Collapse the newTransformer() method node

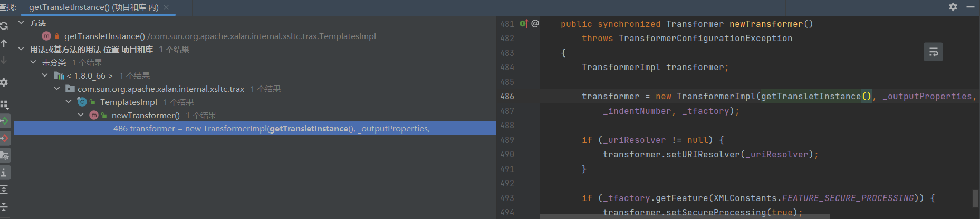pos(81,115)
